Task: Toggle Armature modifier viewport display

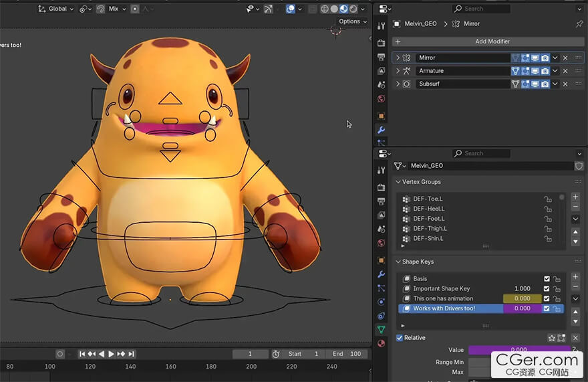Action: [535, 71]
